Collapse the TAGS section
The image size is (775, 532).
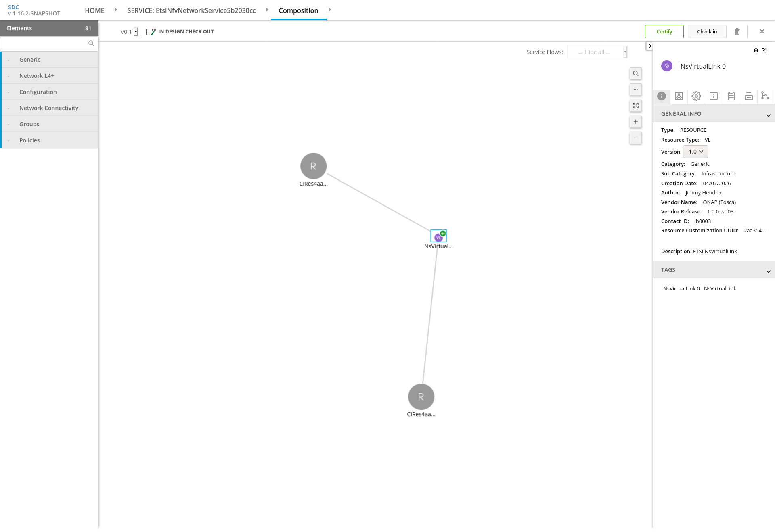tap(768, 271)
